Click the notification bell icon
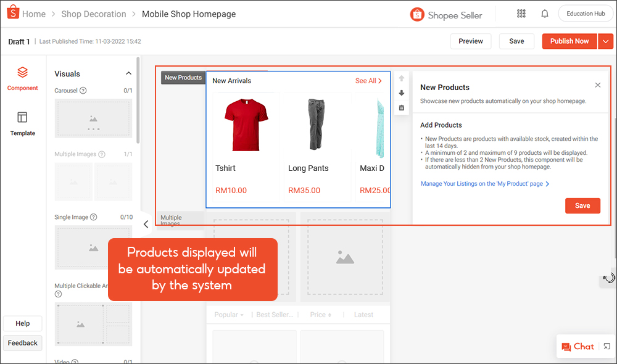617x364 pixels. (x=544, y=13)
